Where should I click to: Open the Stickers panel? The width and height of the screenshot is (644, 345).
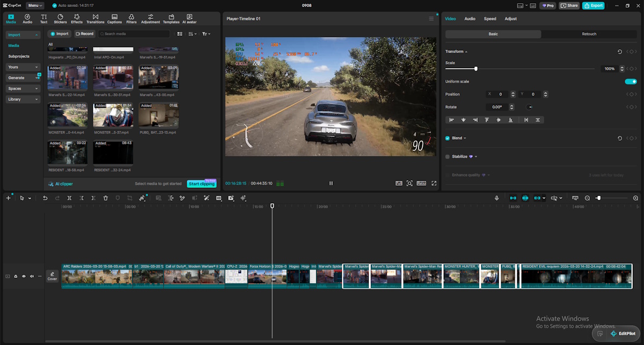click(60, 19)
